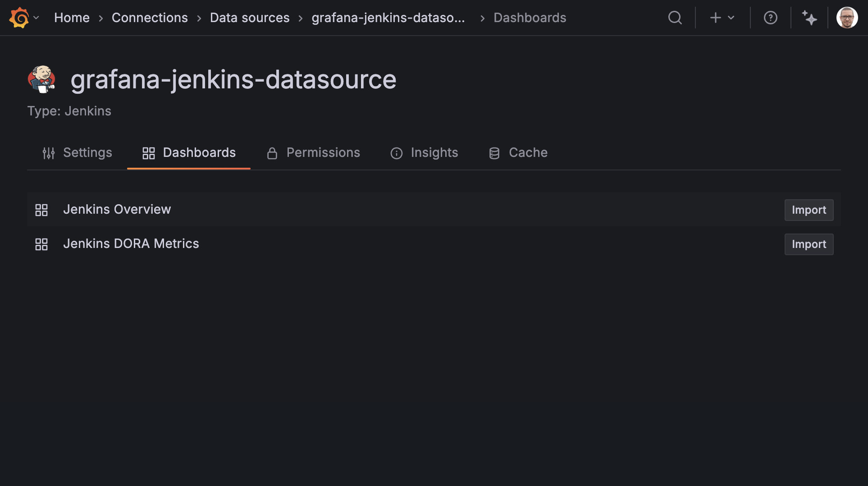Click the help question mark icon
This screenshot has width=868, height=486.
(771, 18)
